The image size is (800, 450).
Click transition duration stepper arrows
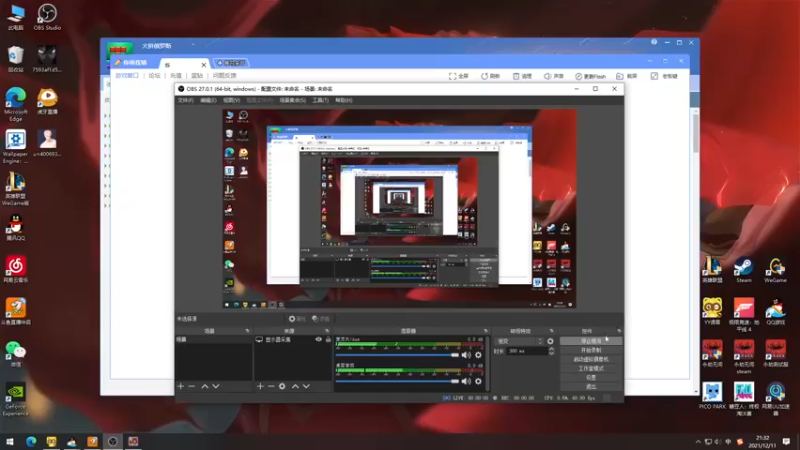click(x=551, y=351)
